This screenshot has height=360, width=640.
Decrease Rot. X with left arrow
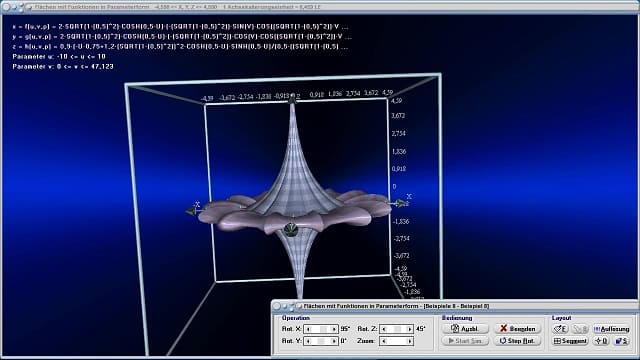pos(308,329)
